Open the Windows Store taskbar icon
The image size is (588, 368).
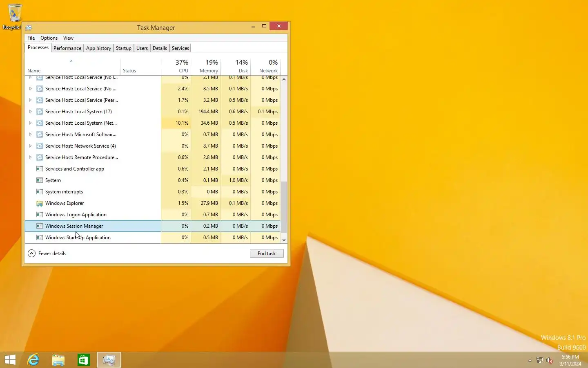coord(84,360)
